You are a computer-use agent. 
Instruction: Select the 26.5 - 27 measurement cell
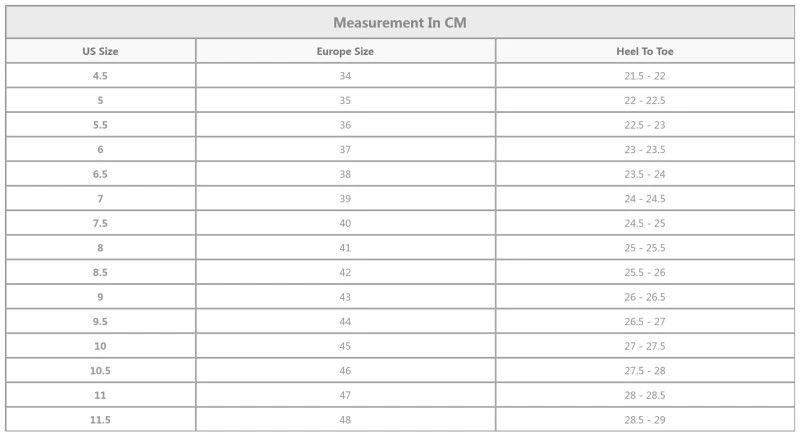[645, 322]
